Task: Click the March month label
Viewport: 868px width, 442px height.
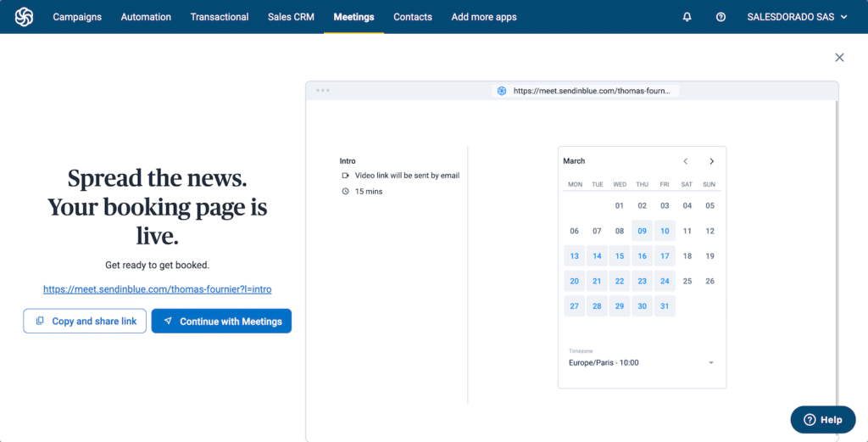Action: [574, 161]
